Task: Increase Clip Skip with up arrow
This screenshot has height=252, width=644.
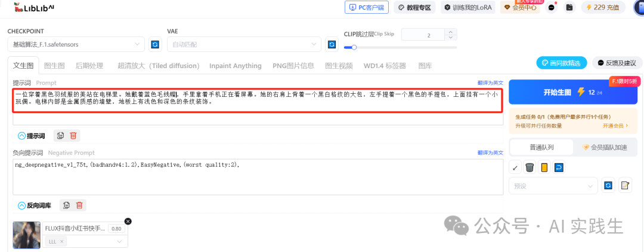Action: [x=451, y=32]
